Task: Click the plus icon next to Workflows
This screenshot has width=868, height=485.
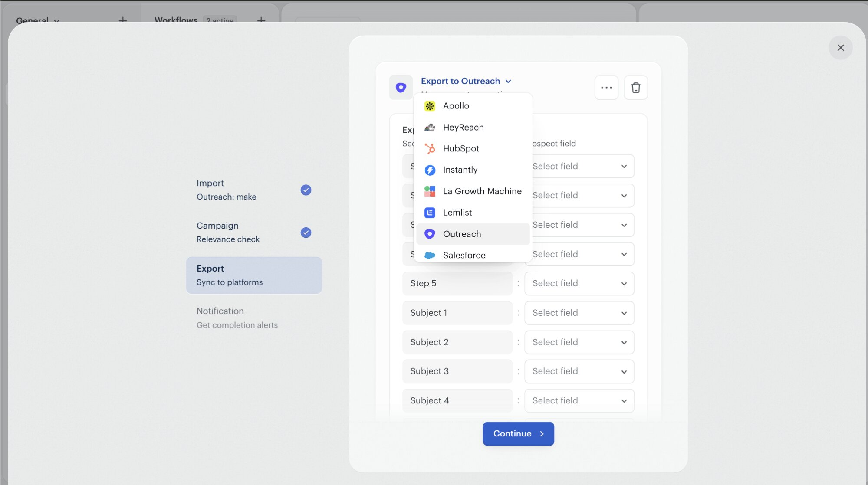Action: pyautogui.click(x=261, y=20)
